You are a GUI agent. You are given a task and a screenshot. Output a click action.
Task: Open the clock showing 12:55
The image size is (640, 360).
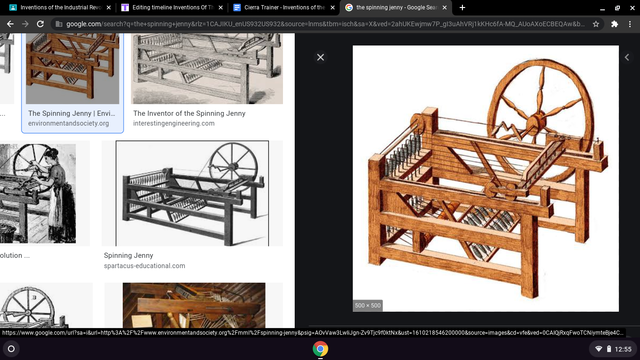pyautogui.click(x=623, y=349)
